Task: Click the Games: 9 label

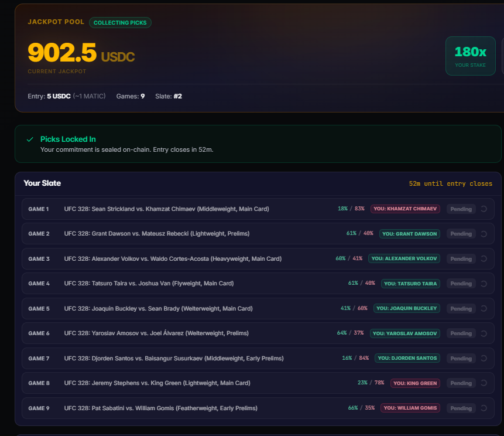Action: 131,96
